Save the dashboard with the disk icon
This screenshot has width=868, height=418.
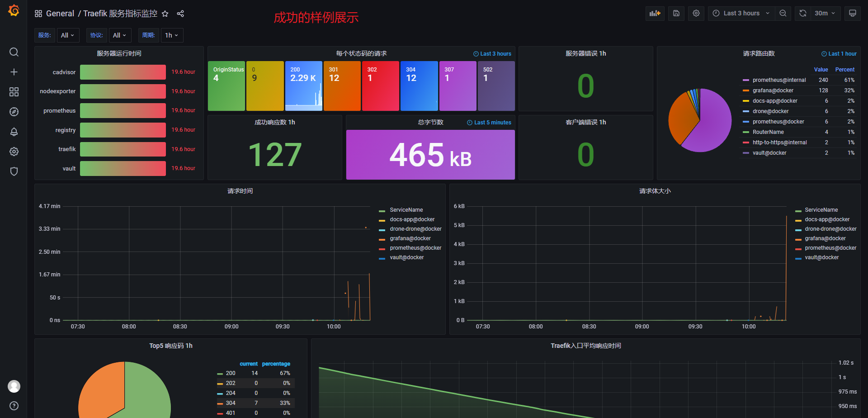tap(676, 13)
